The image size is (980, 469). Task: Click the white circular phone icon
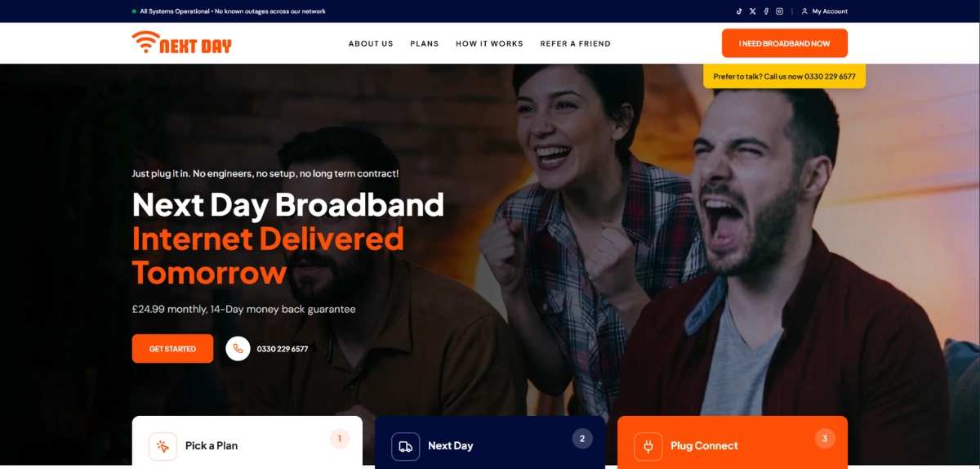pos(238,349)
